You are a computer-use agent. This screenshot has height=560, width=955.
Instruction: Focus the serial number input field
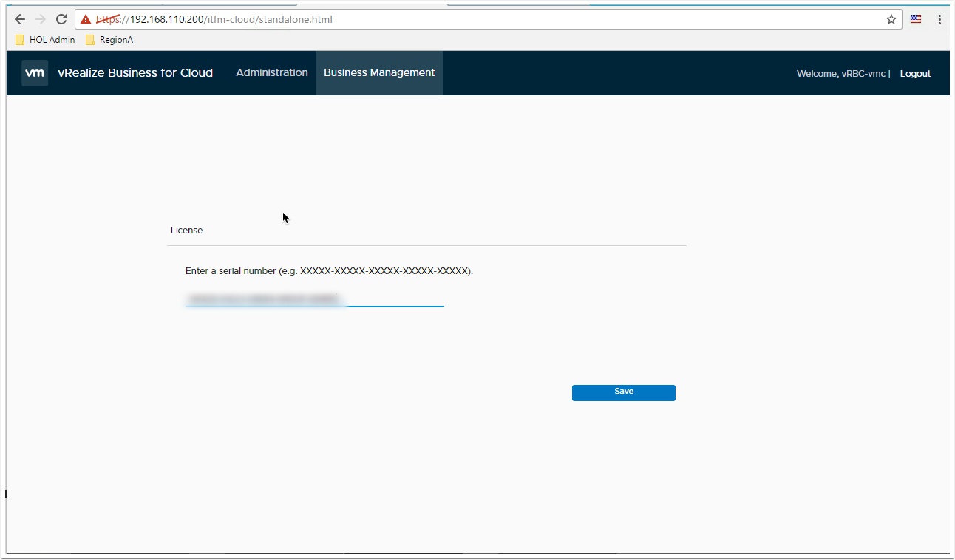point(315,298)
